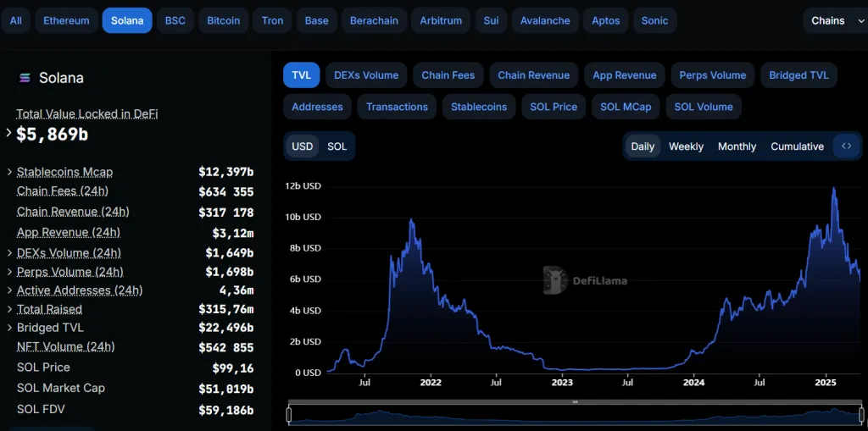Show the Perps Volume chart metric

tap(712, 75)
